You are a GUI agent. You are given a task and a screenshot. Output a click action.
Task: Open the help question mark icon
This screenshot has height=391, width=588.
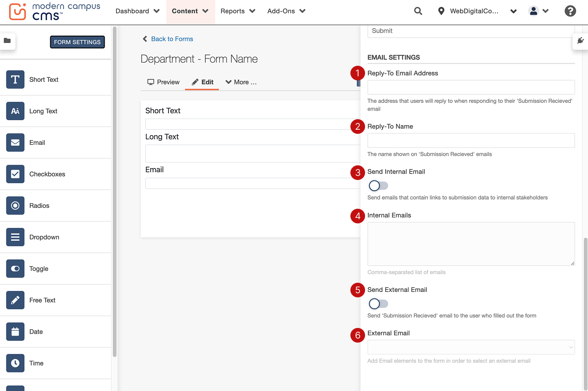coord(570,11)
